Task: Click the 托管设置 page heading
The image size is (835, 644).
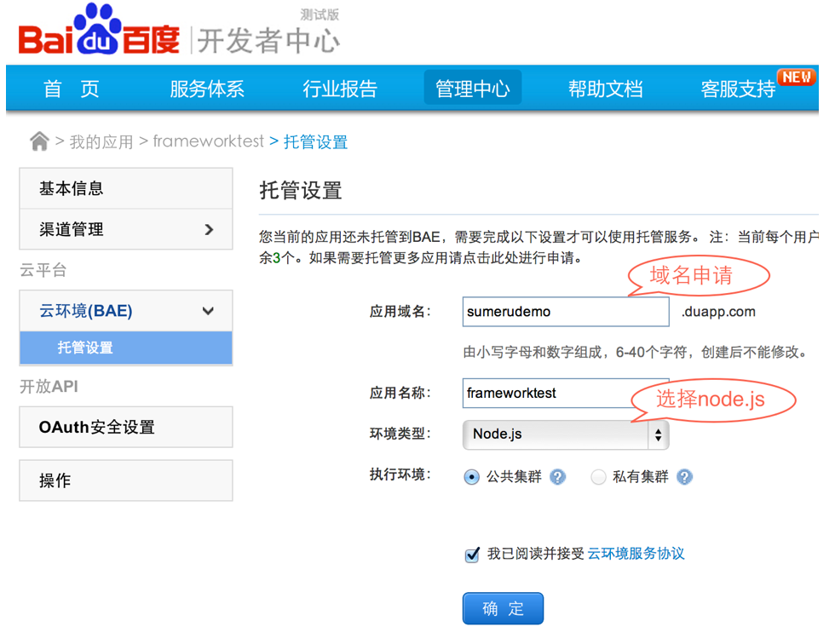Action: coord(300,191)
